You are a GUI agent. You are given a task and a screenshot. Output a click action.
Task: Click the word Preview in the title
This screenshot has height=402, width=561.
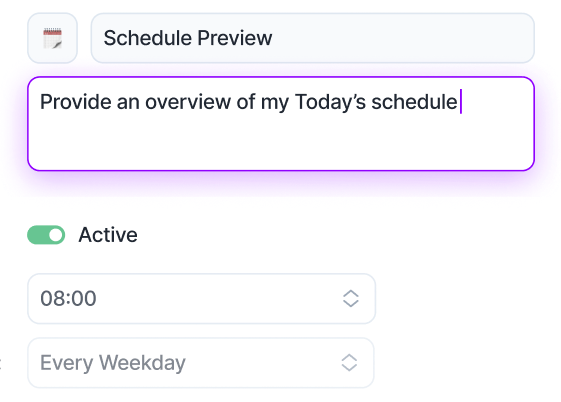click(x=235, y=38)
